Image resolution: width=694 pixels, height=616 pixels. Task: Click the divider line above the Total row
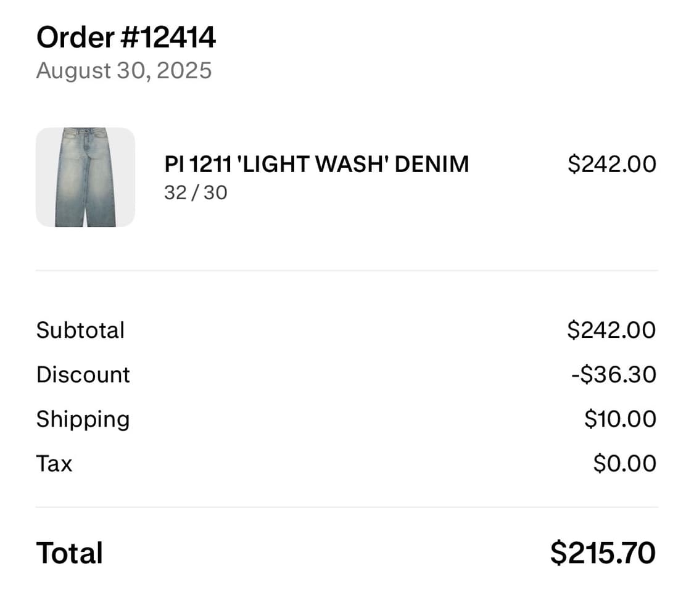[347, 507]
